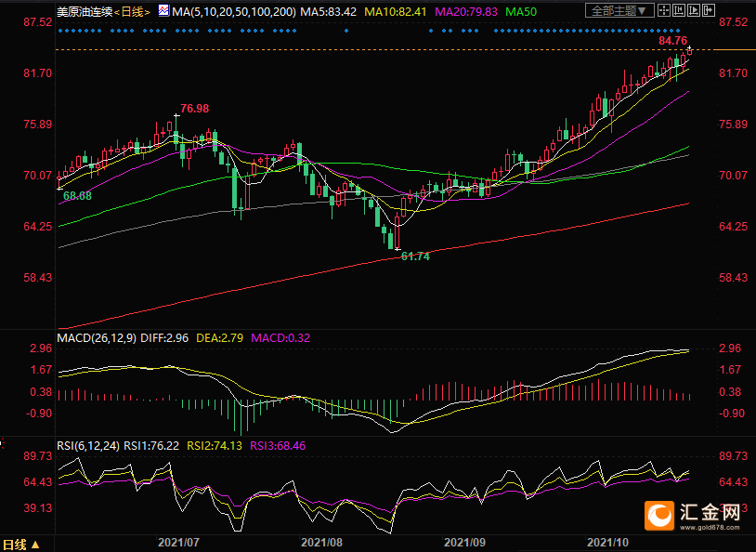The width and height of the screenshot is (756, 552).
Task: Click the 61.74 low price label
Action: click(414, 256)
